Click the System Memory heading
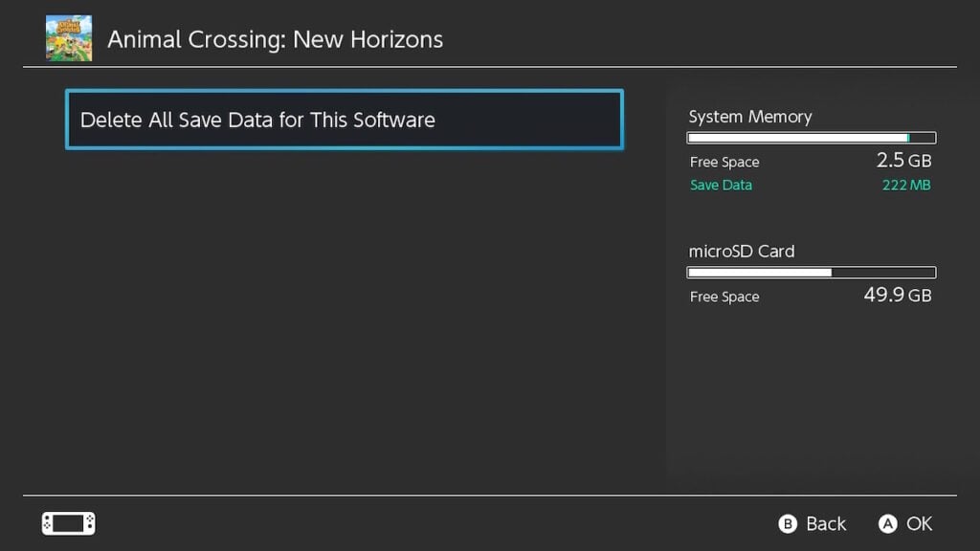Viewport: 980px width, 551px height. coord(749,117)
